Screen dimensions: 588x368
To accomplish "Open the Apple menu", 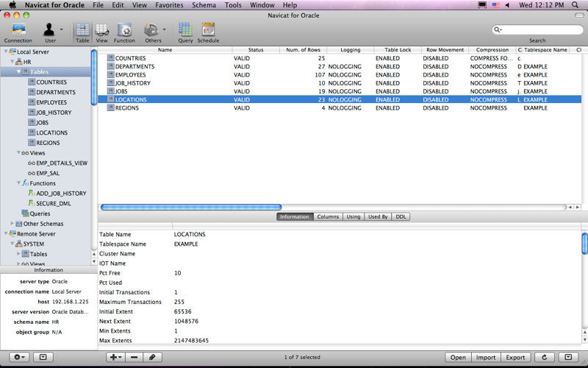I will pos(12,5).
